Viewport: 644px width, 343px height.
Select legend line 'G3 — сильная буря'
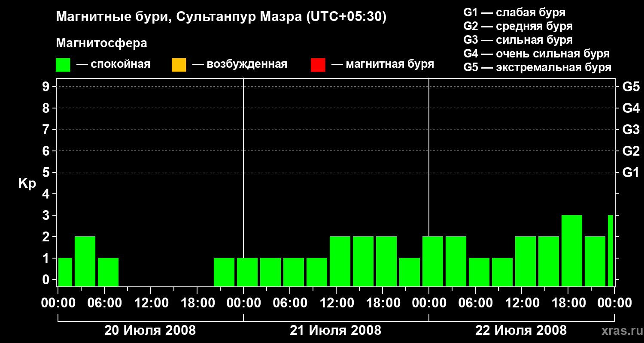tap(518, 40)
